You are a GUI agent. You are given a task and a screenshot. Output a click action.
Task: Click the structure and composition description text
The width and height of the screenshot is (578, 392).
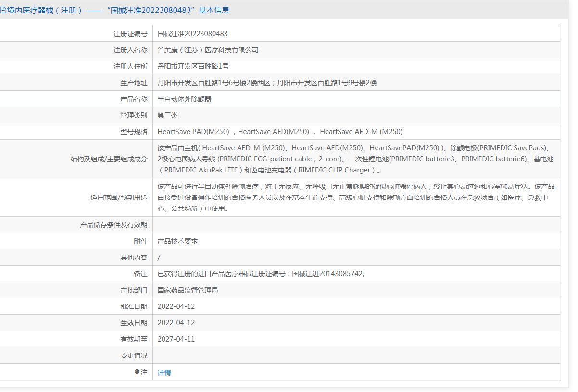coord(355,159)
